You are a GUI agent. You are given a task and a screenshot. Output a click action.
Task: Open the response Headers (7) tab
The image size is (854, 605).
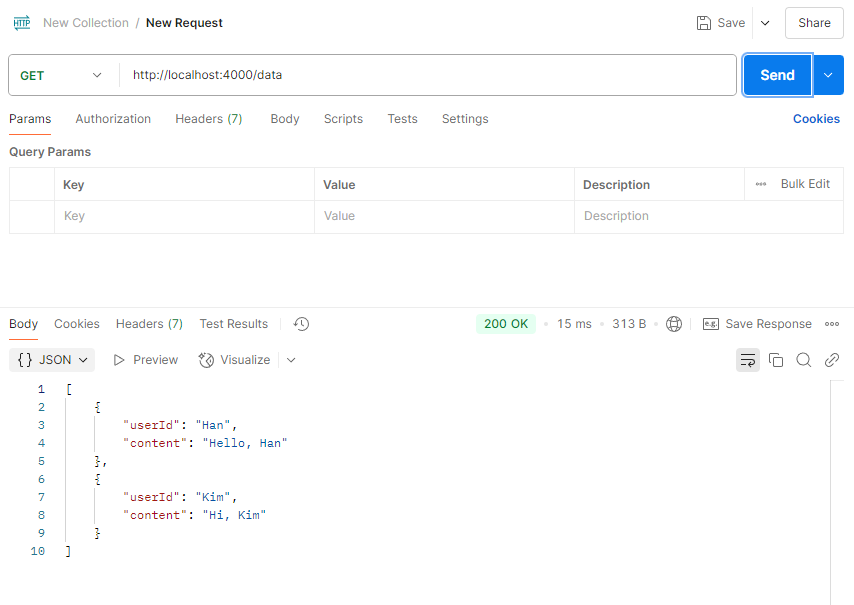(x=149, y=324)
